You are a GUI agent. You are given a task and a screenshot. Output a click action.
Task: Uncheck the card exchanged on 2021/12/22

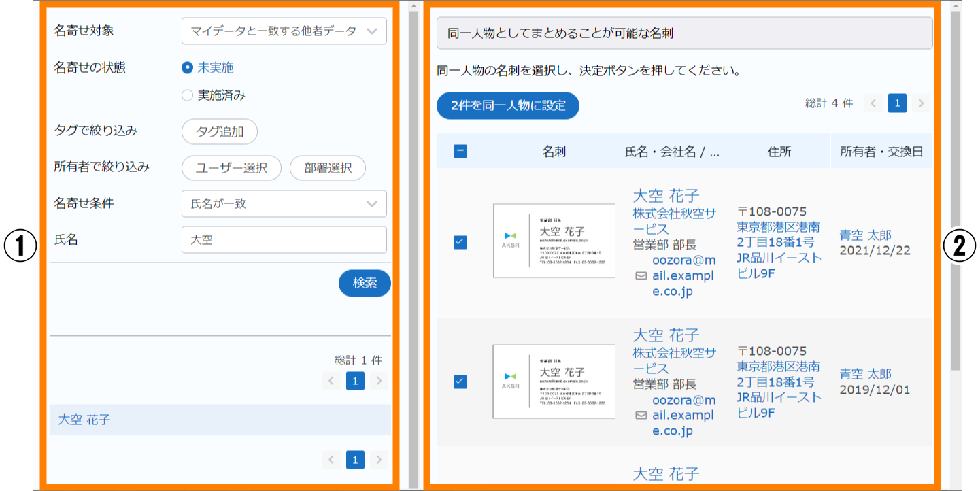tap(460, 242)
